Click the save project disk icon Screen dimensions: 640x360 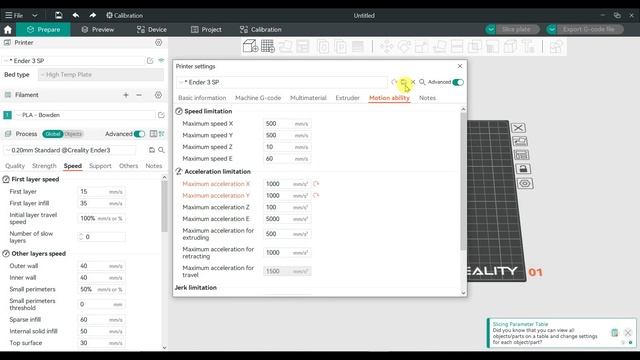58,15
